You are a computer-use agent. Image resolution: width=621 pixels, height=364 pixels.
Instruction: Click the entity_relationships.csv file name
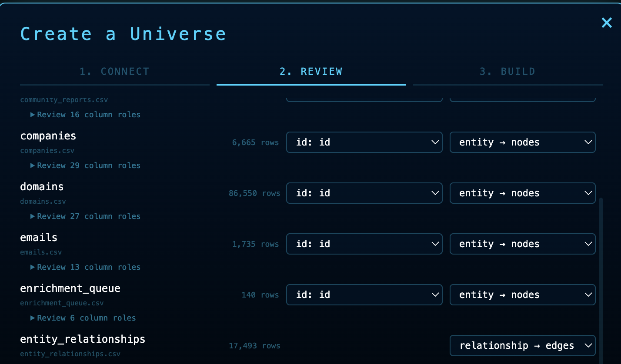pyautogui.click(x=70, y=354)
